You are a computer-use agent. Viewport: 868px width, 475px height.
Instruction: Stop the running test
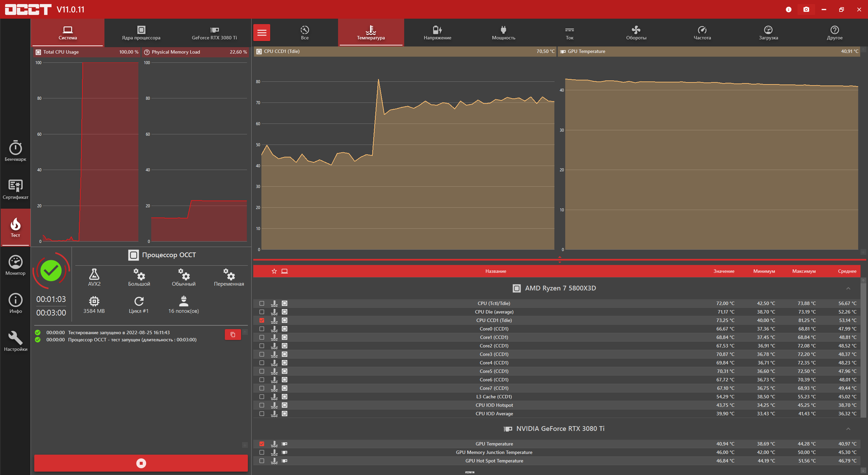point(141,463)
